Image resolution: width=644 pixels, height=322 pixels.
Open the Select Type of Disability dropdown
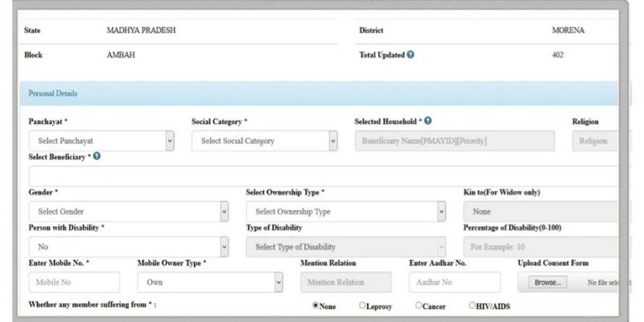pos(346,247)
